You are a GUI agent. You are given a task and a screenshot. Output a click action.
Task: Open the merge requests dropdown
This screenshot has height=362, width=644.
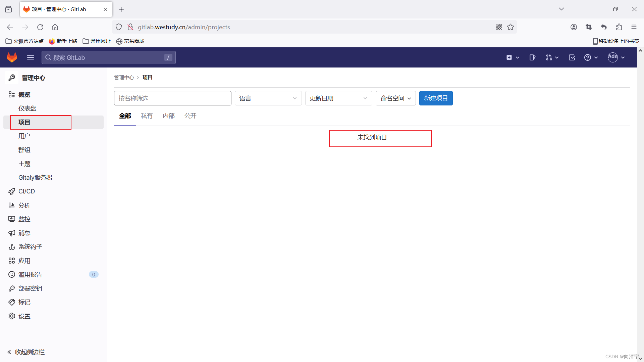(552, 57)
